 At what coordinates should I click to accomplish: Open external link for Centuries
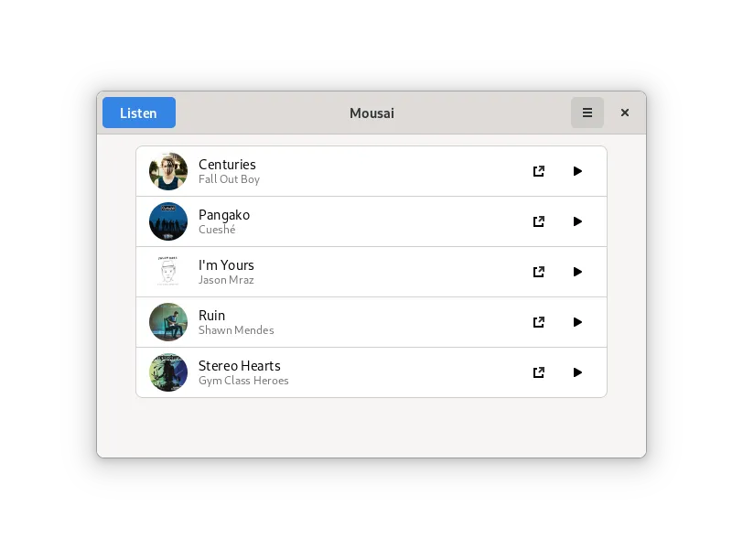tap(539, 171)
